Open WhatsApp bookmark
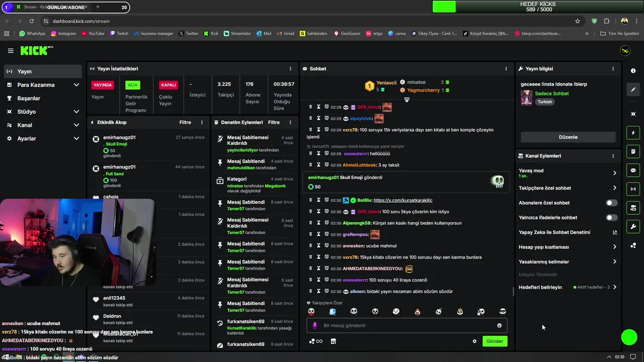 click(32, 34)
